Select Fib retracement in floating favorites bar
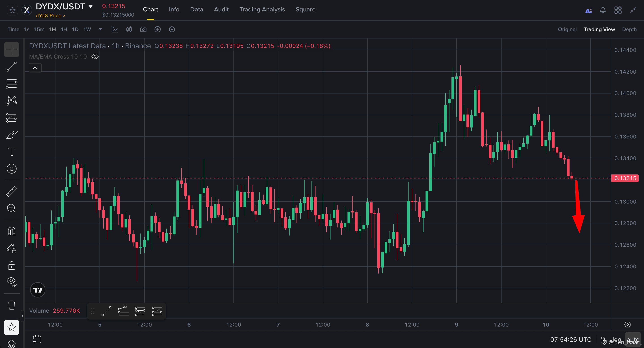This screenshot has height=348, width=644. [x=123, y=311]
